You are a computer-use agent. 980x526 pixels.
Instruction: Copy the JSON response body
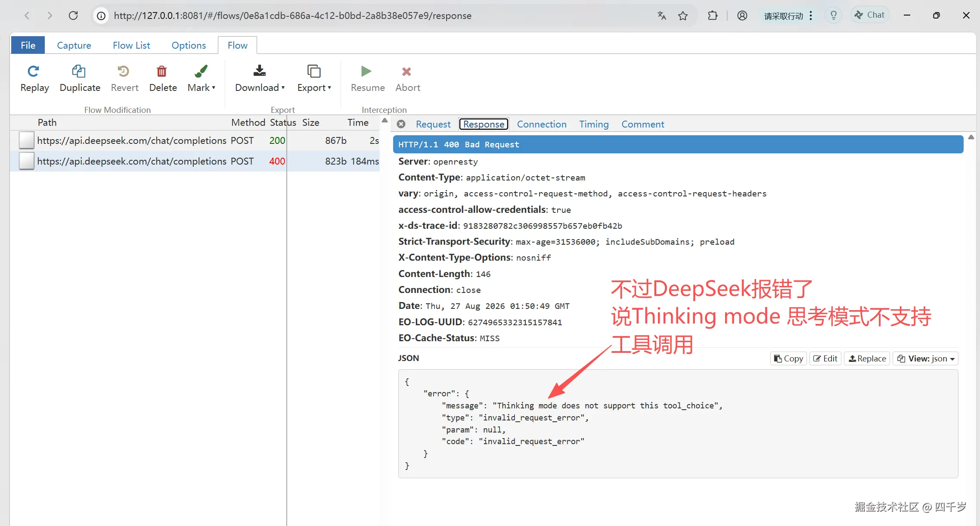(x=788, y=358)
